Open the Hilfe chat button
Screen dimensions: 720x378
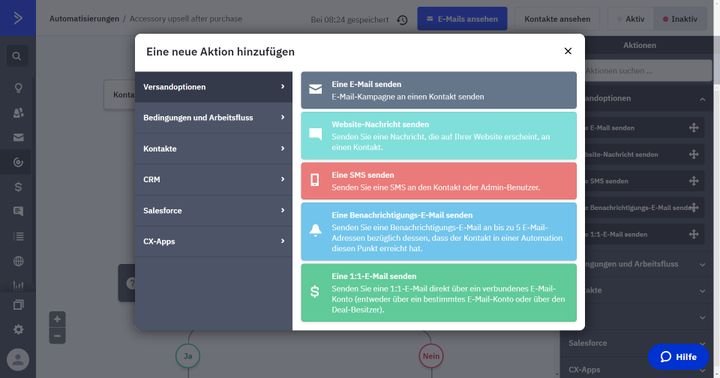tap(678, 357)
